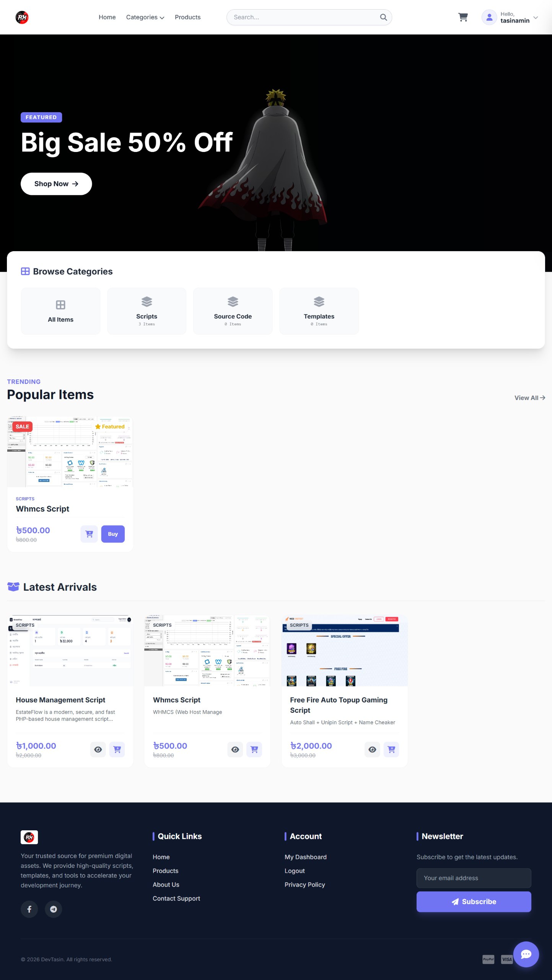The height and width of the screenshot is (980, 552).
Task: Select the Scripts category card
Action: 147,311
